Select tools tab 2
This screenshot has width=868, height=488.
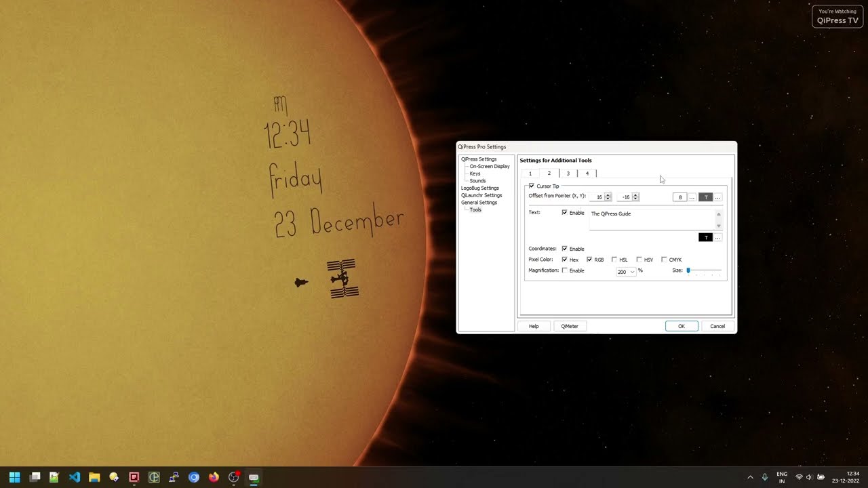549,173
